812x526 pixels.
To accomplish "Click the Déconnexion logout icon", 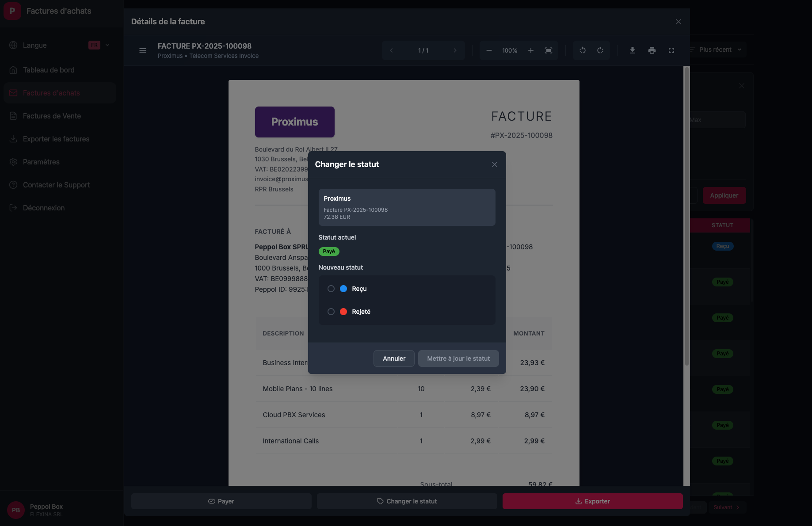I will 13,208.
